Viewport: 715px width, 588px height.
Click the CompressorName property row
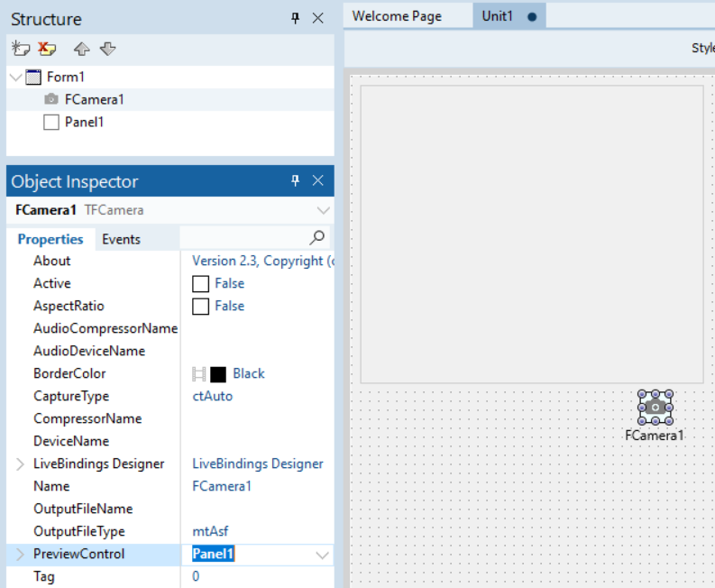[170, 418]
